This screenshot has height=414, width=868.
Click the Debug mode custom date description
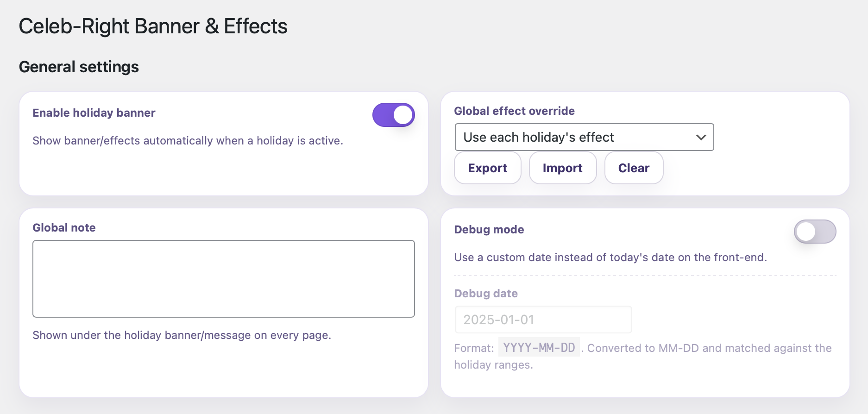[610, 257]
